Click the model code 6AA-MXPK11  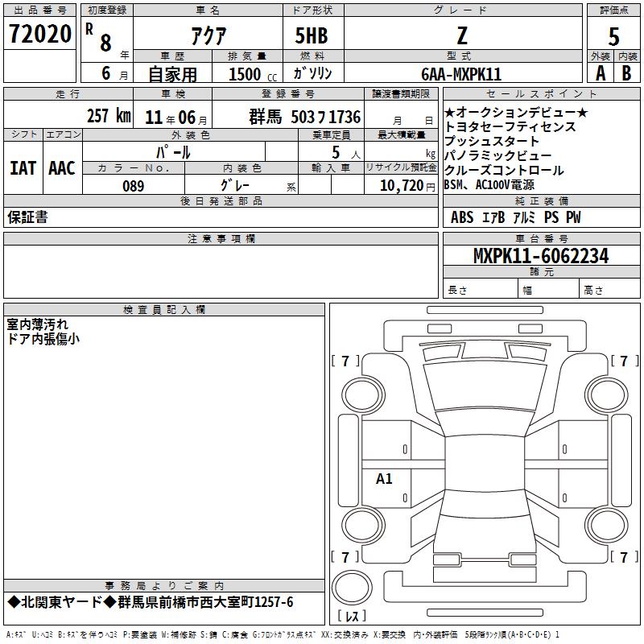coord(461,74)
